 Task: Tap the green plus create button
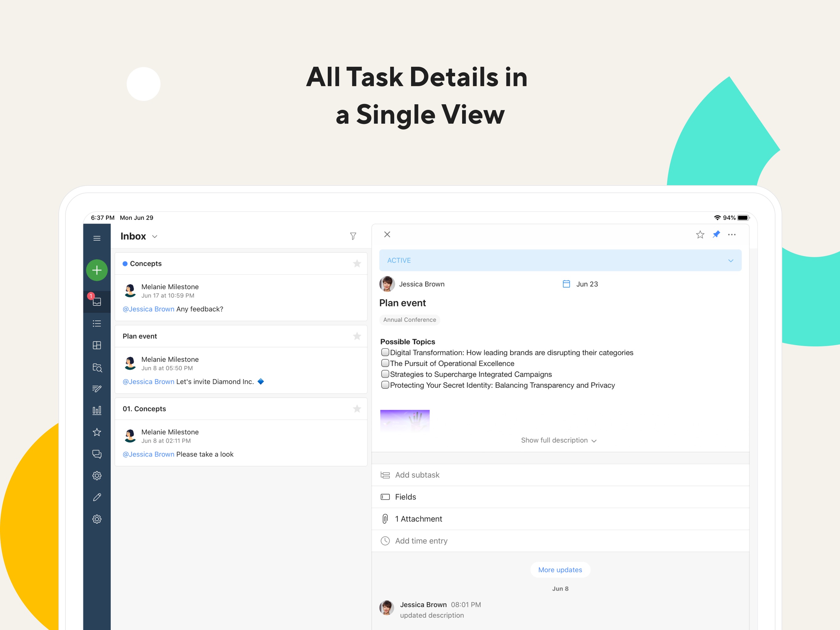pyautogui.click(x=97, y=270)
